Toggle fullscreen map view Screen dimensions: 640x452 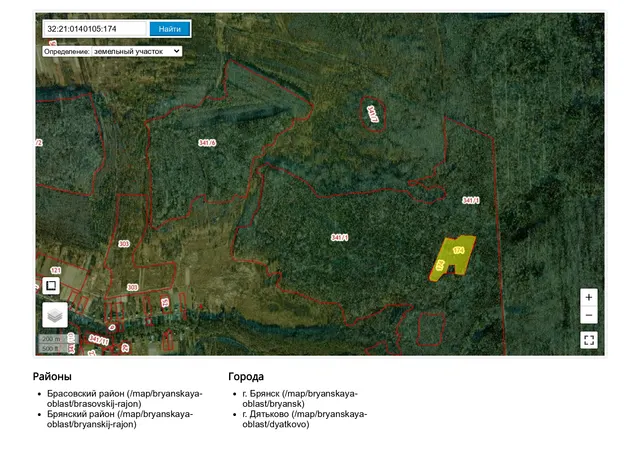tap(589, 340)
